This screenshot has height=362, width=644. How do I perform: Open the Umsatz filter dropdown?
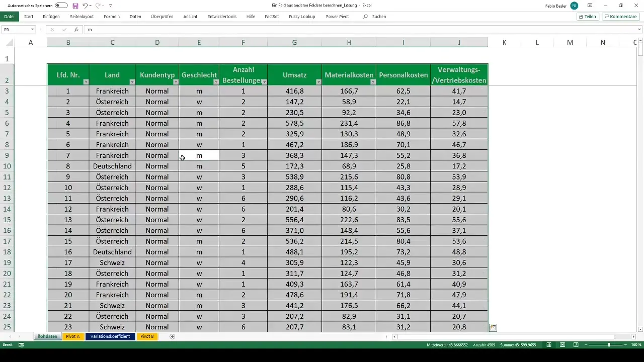pyautogui.click(x=318, y=81)
